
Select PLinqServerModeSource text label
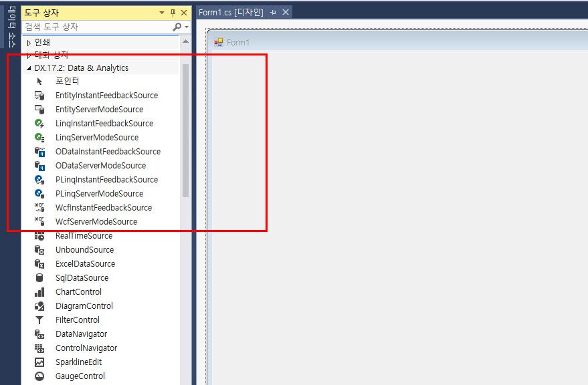pyautogui.click(x=100, y=193)
